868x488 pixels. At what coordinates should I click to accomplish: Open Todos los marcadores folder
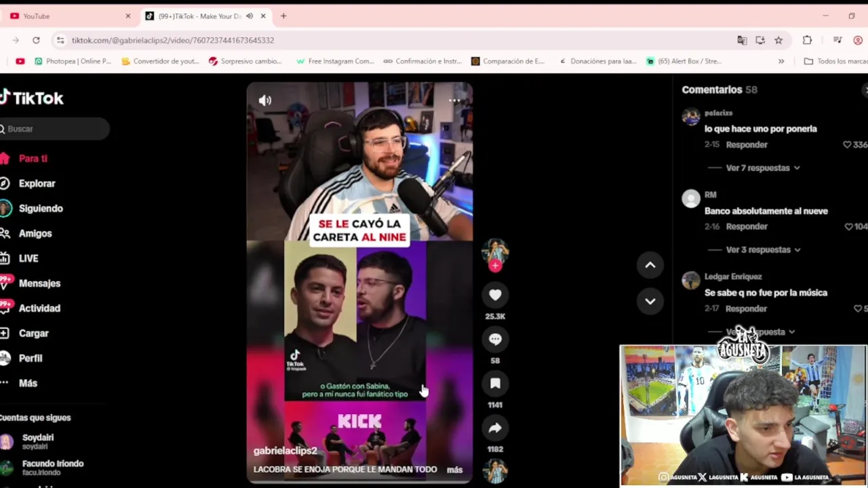835,61
